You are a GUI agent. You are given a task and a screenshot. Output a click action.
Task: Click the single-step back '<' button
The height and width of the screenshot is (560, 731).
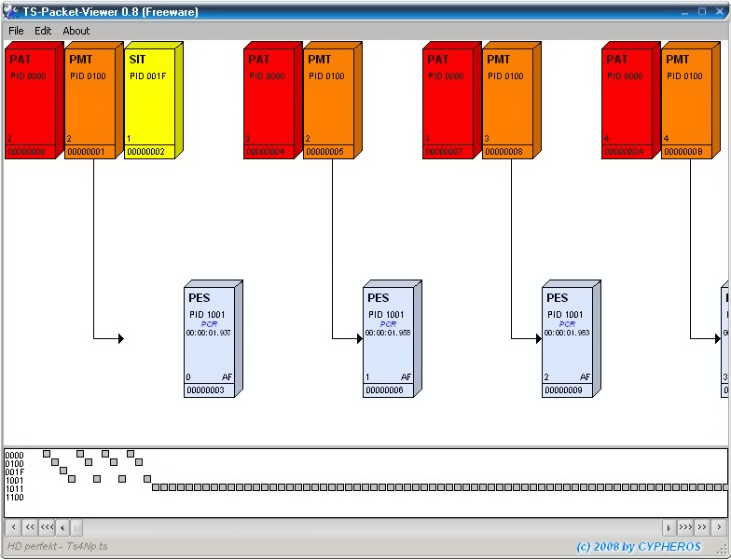point(13,527)
